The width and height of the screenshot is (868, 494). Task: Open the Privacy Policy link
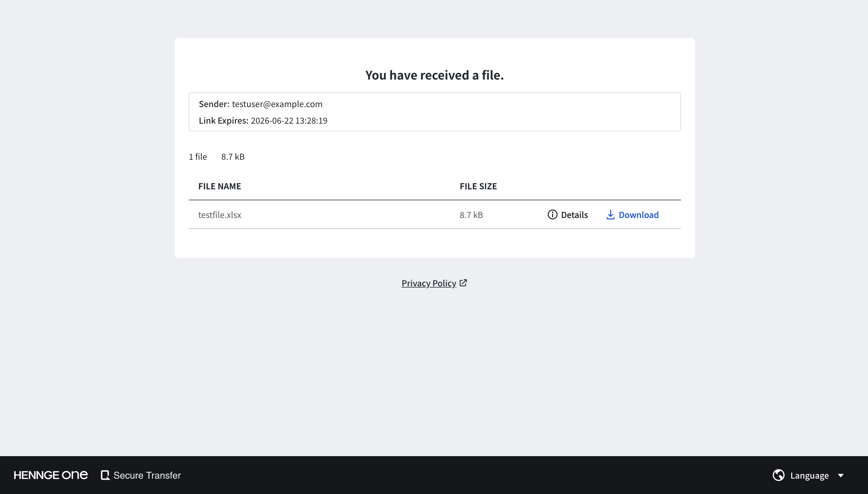tap(429, 283)
